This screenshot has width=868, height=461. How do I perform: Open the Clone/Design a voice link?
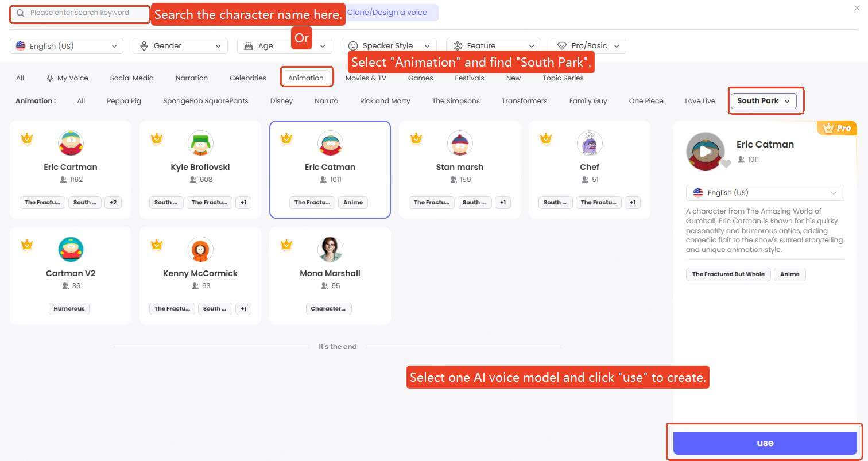click(389, 13)
